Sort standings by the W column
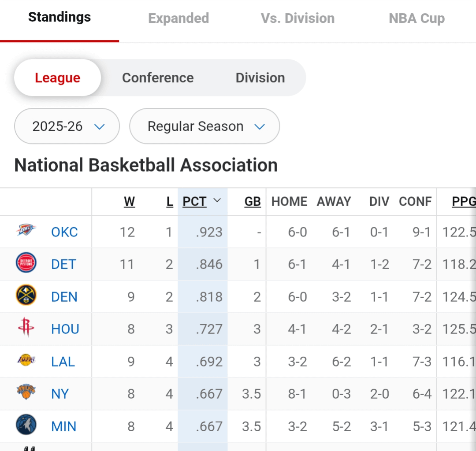Screen dimensions: 476x451 point(130,201)
